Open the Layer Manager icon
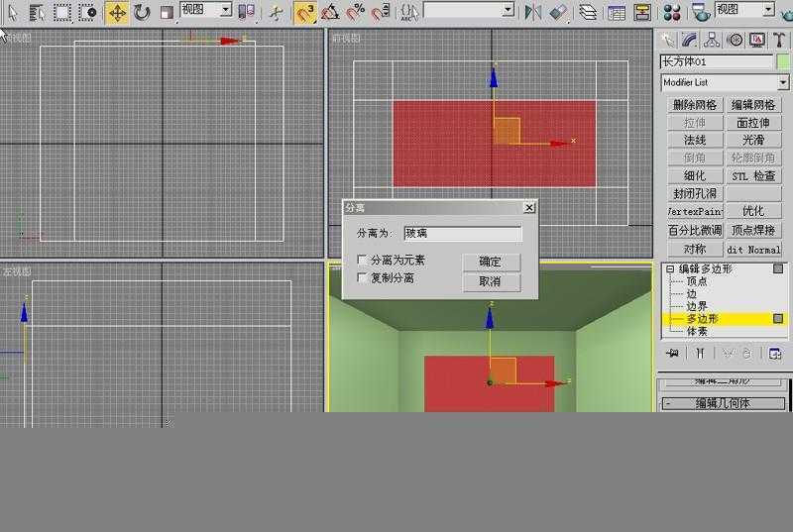This screenshot has height=532, width=793. [588, 12]
